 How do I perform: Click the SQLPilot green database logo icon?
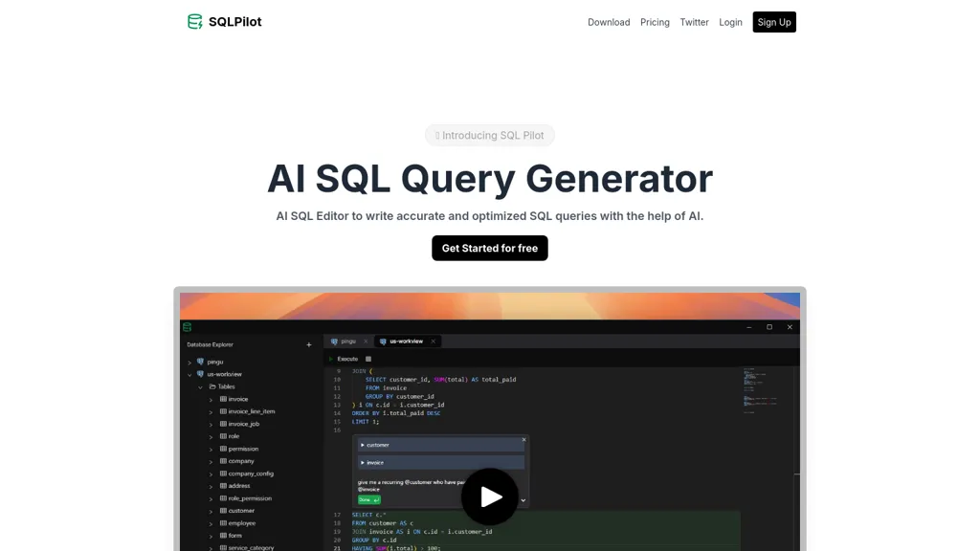(x=195, y=22)
